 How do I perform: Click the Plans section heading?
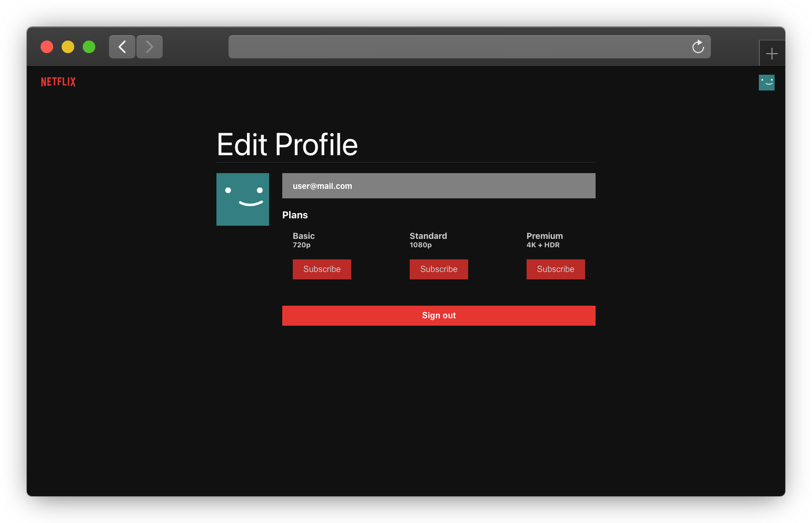pyautogui.click(x=295, y=215)
